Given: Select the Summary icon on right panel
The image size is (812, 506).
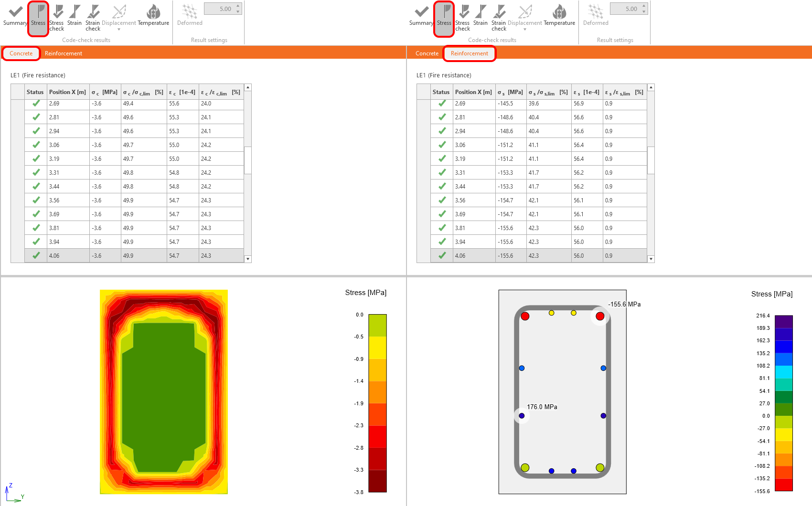Looking at the screenshot, I should [x=421, y=14].
